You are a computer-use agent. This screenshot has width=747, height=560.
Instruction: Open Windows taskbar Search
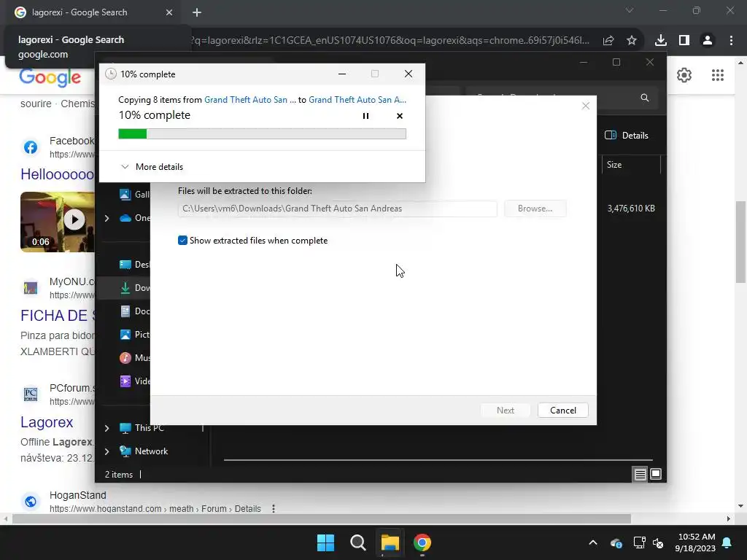click(x=357, y=542)
